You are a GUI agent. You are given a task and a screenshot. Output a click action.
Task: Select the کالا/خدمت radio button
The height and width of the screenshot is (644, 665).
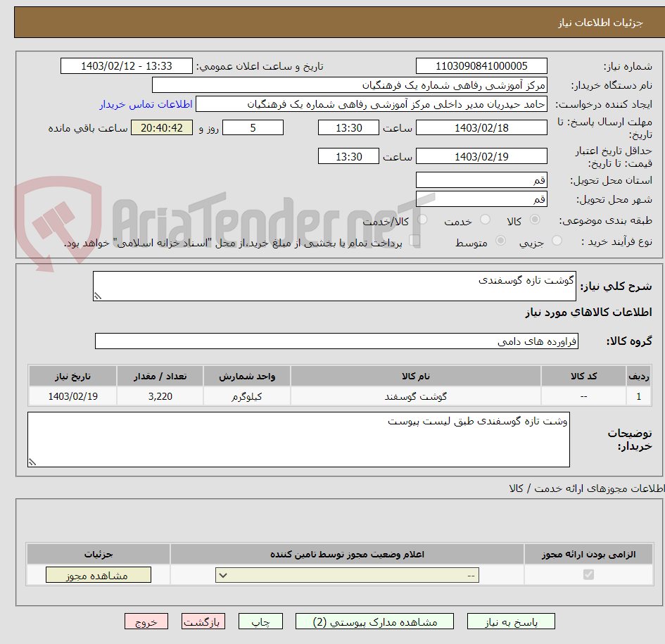pos(422,220)
